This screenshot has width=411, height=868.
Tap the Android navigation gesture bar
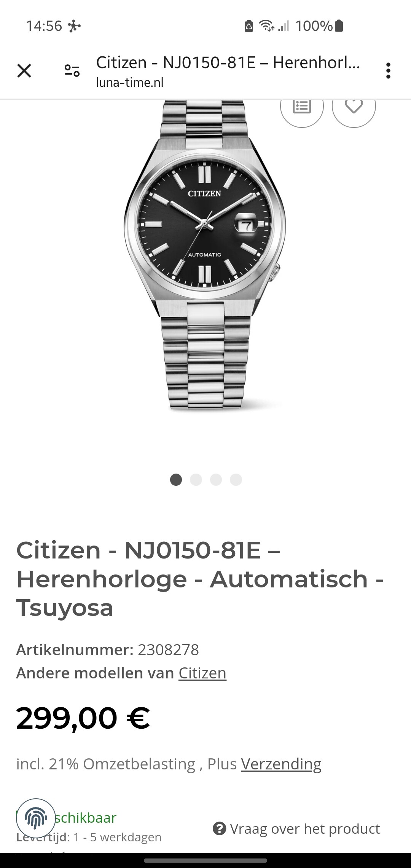205,860
